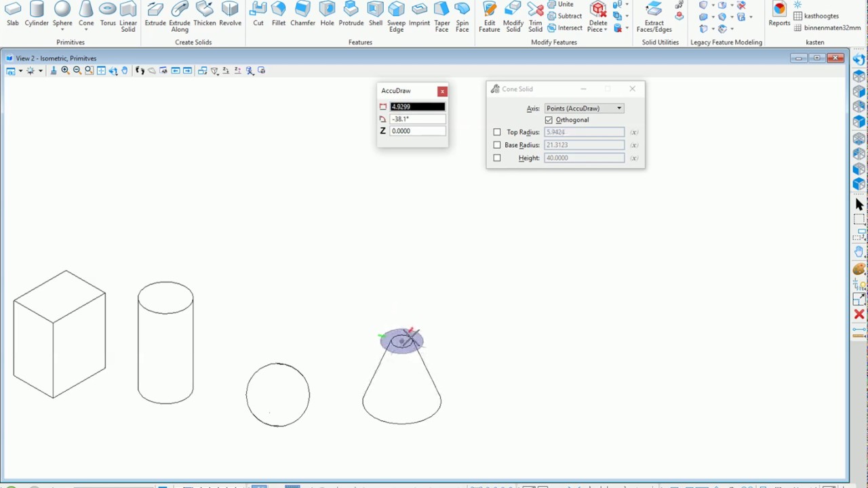
Task: Open the kasthoogtes table item
Action: 816,16
